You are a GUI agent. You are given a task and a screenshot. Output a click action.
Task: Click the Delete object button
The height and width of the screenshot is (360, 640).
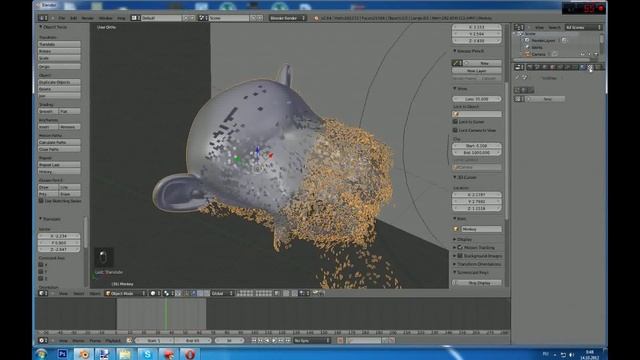[59, 89]
